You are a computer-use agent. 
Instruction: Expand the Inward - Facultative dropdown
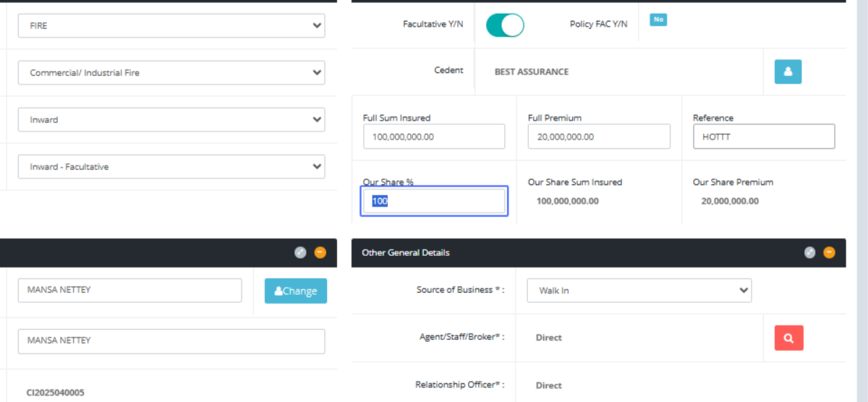[171, 166]
